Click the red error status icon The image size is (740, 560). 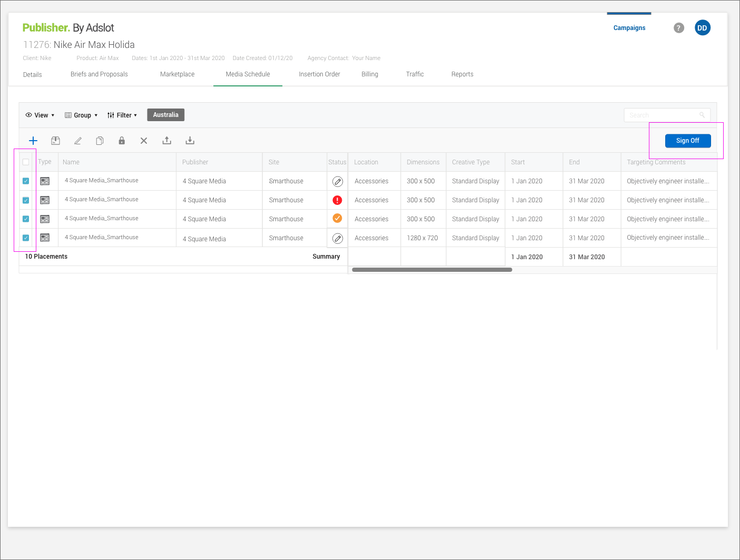338,200
